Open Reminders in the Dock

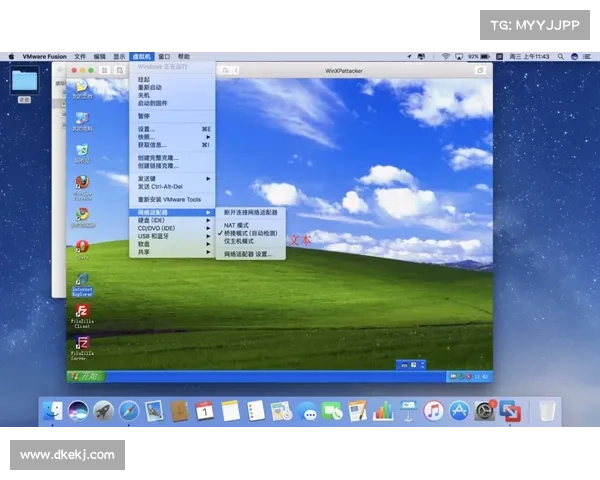pos(256,411)
